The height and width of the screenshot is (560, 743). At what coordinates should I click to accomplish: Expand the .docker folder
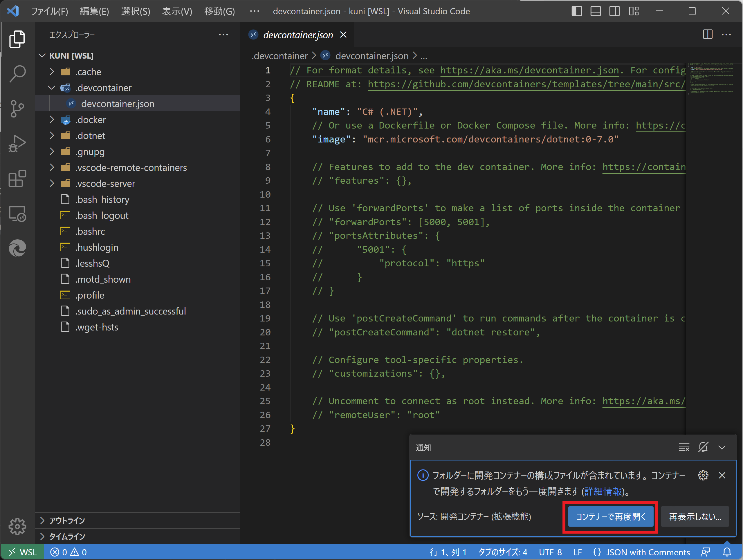pos(52,120)
